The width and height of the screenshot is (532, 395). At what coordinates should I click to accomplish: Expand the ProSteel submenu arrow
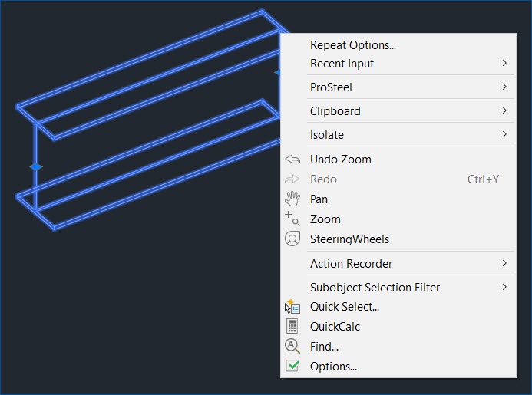tap(504, 87)
